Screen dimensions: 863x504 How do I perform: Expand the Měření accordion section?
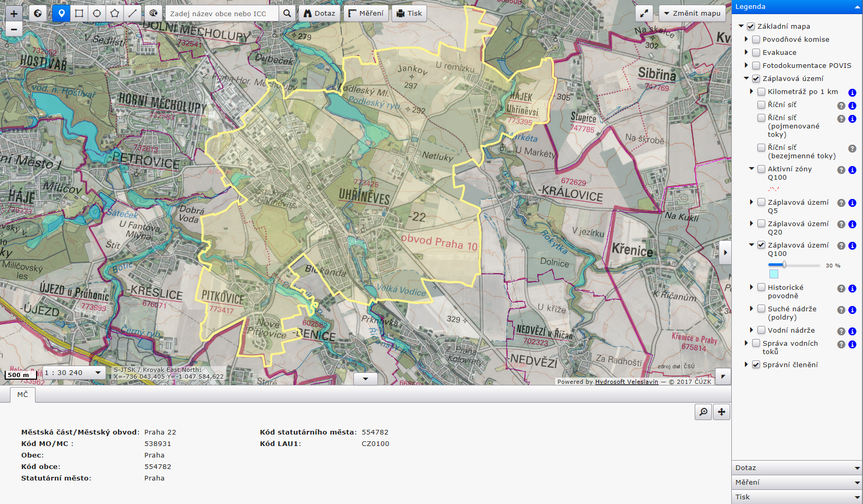797,483
